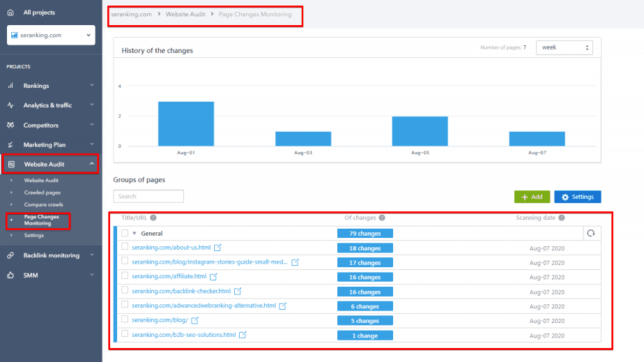Screen dimensions: 644x362
Task: Open the seranking.com project dropdown
Action: pos(51,35)
